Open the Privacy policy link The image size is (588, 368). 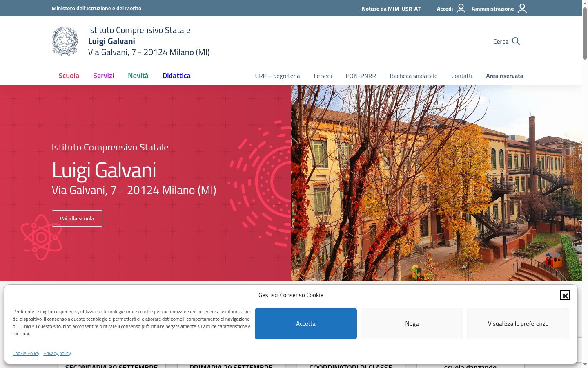[57, 353]
